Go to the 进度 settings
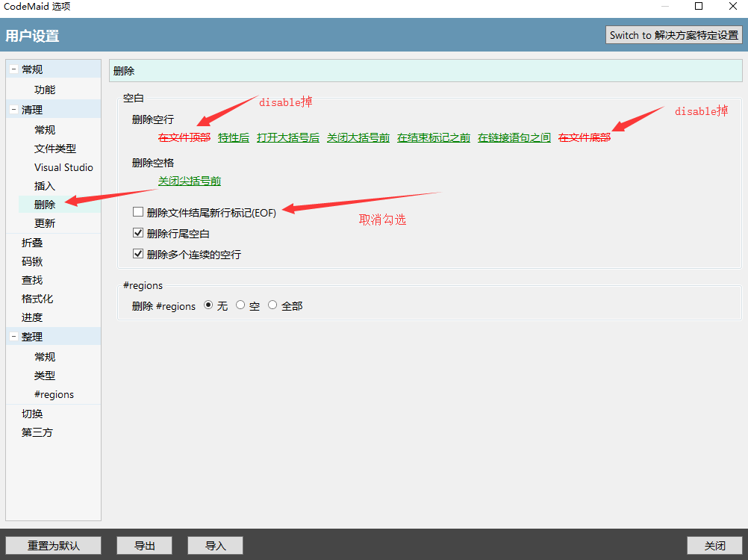The width and height of the screenshot is (748, 560). [32, 317]
